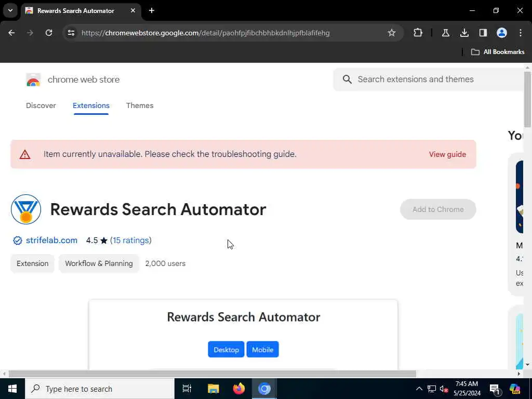Click the Chrome Web Store rainbow logo
Viewport: 532px width, 399px height.
(33, 80)
